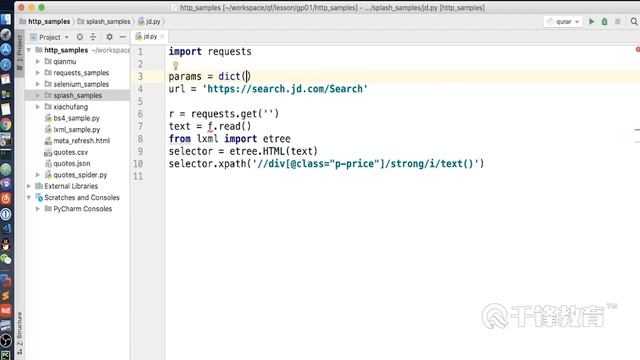Collapse Scratches and Consoles node
The image size is (640, 360).
click(x=29, y=198)
